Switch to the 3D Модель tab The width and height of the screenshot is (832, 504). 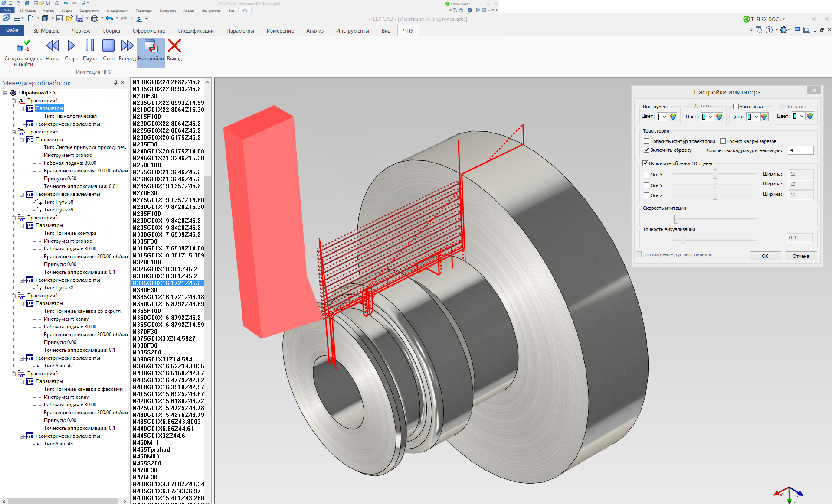coord(46,31)
